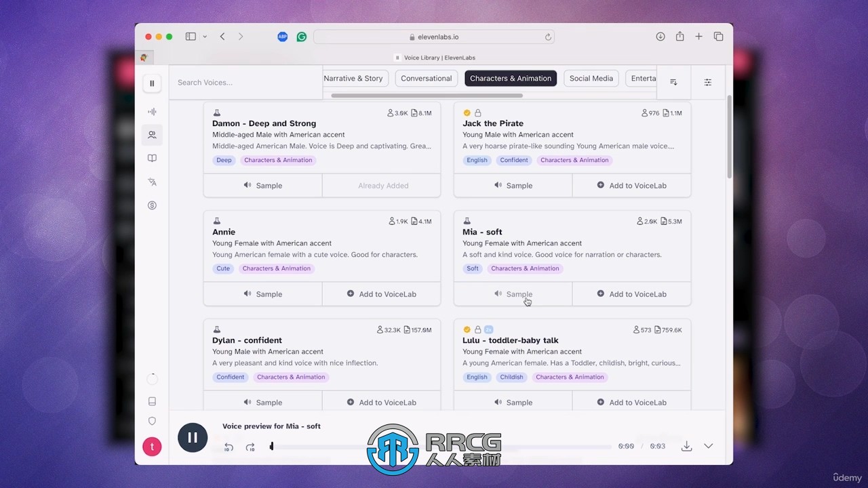This screenshot has height=488, width=868.
Task: Select the Conversational category
Action: (426, 79)
